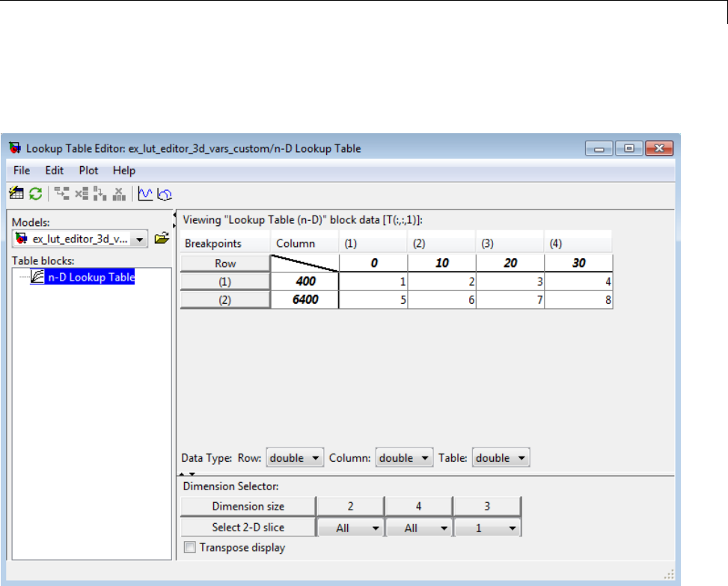Click the Breakpoints header cell
Viewport: 728px width, 586px height.
225,242
